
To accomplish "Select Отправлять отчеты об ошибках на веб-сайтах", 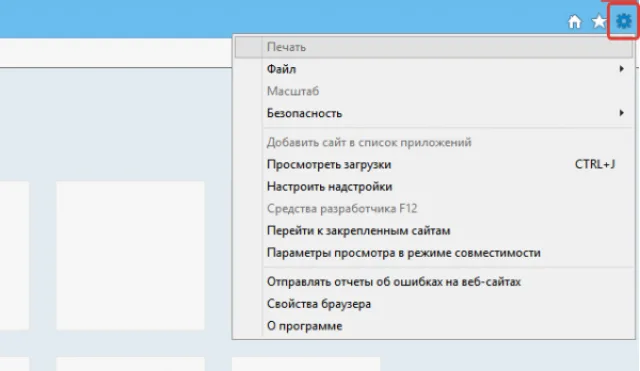I will click(x=433, y=282).
